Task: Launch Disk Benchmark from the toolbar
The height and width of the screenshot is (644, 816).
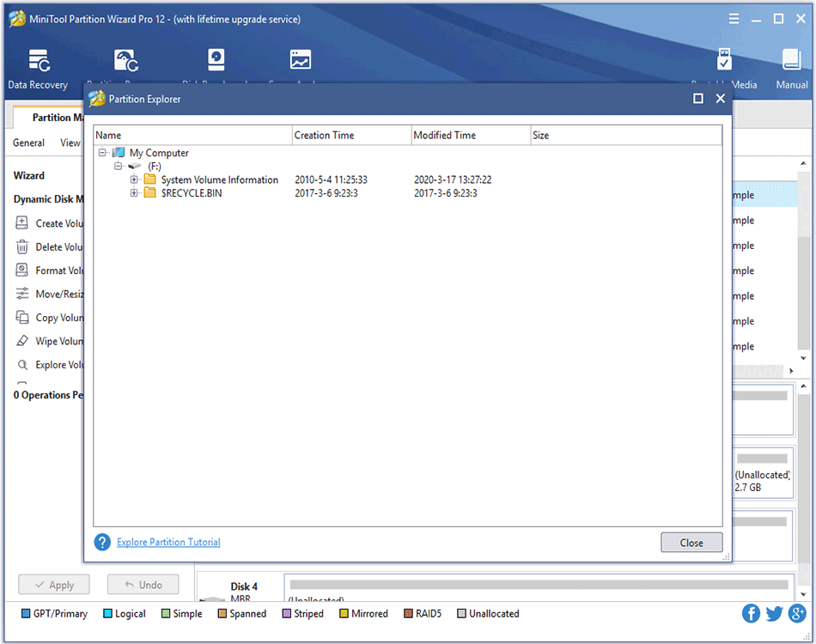Action: 216,62
